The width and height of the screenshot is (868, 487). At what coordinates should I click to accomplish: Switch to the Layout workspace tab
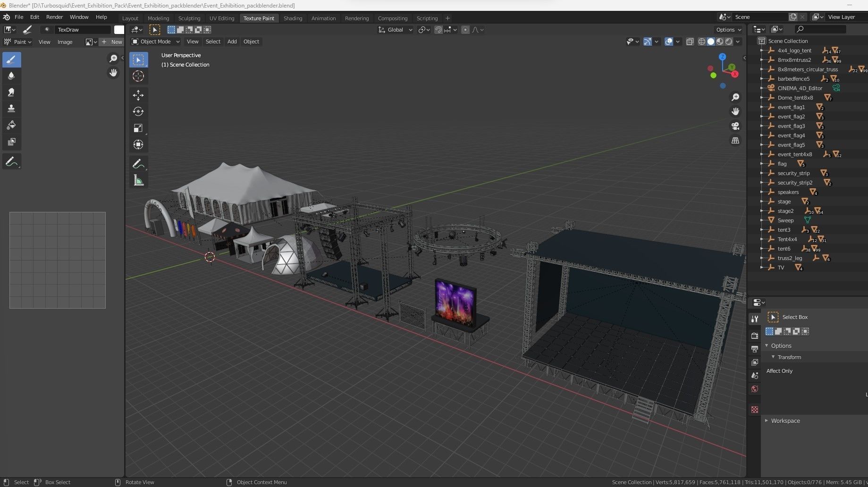[130, 18]
